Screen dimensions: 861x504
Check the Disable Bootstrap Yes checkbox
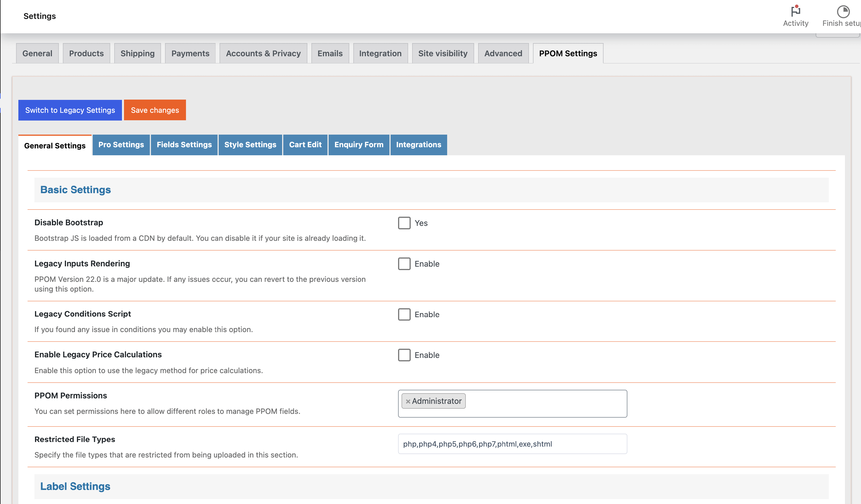point(404,223)
